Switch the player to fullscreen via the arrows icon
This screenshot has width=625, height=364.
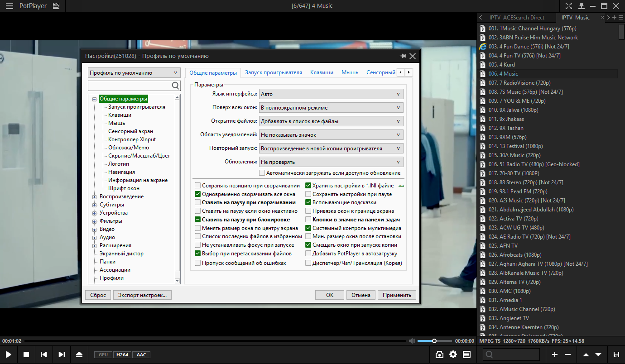point(569,6)
